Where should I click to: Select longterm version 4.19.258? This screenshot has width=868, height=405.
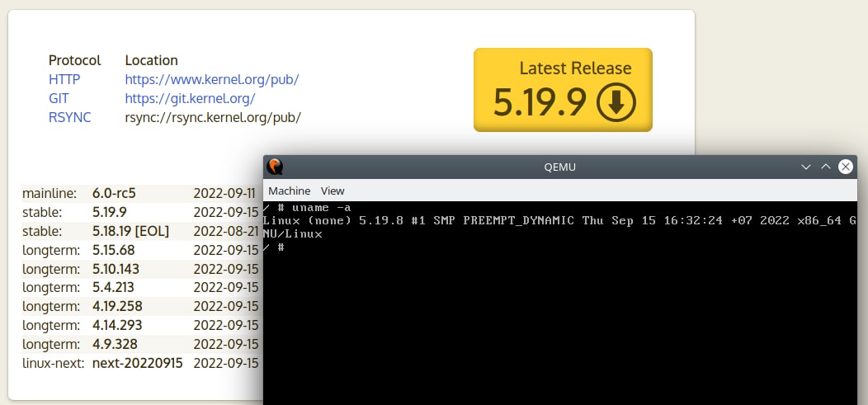(x=117, y=307)
